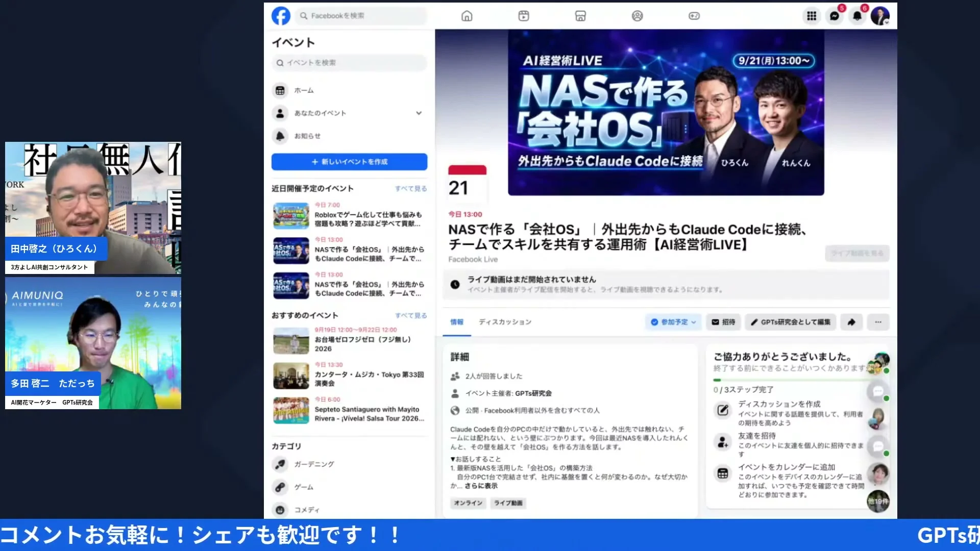The width and height of the screenshot is (980, 551).
Task: Switch to the 情報 tab
Action: (x=457, y=322)
